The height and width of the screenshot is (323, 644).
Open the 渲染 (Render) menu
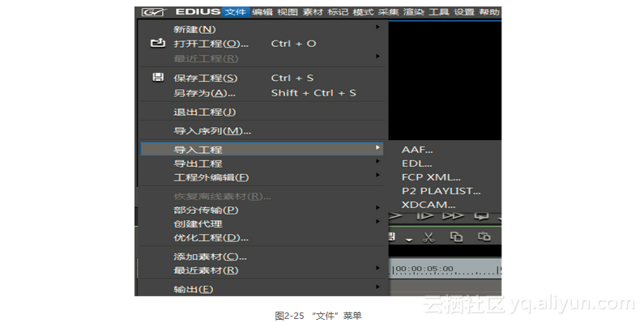(413, 12)
